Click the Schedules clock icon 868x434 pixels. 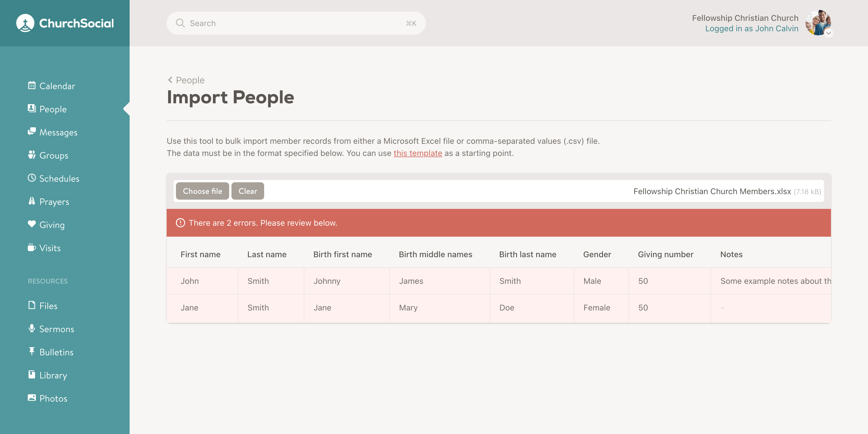point(32,178)
